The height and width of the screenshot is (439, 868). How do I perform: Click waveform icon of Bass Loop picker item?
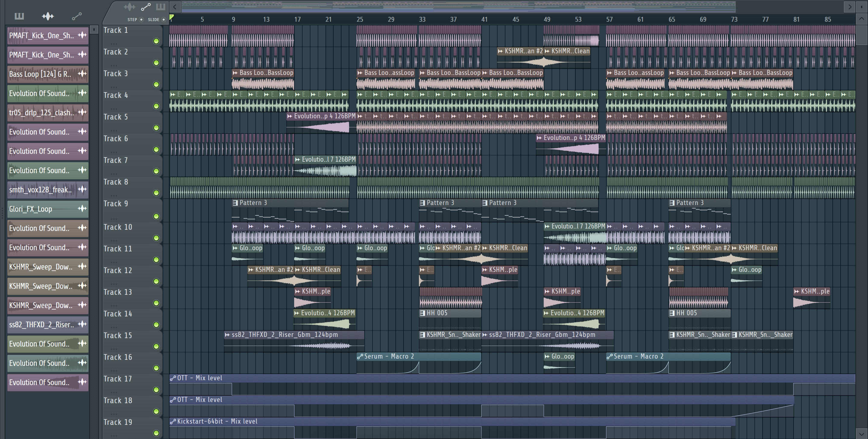pos(82,73)
